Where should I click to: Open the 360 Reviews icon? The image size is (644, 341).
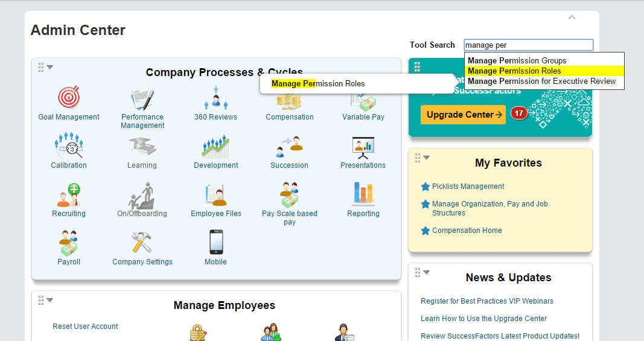click(216, 98)
